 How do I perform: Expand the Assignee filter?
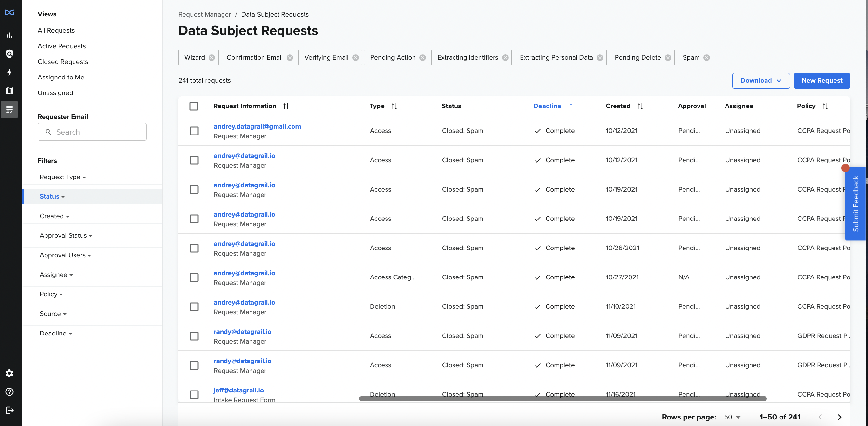56,275
